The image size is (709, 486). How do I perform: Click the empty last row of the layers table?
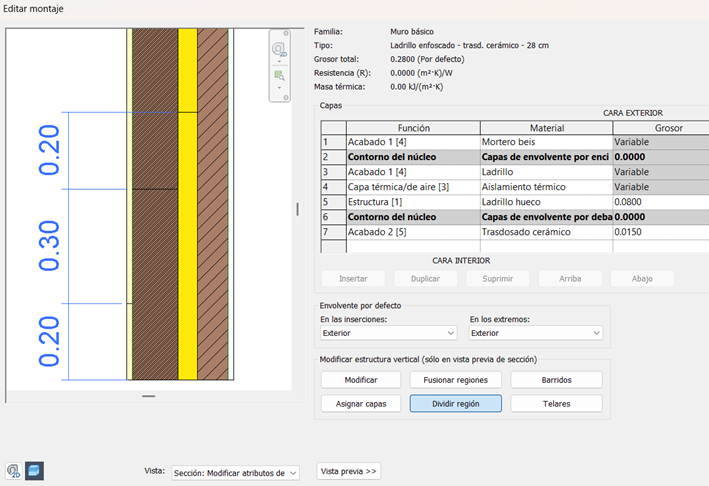(515, 246)
